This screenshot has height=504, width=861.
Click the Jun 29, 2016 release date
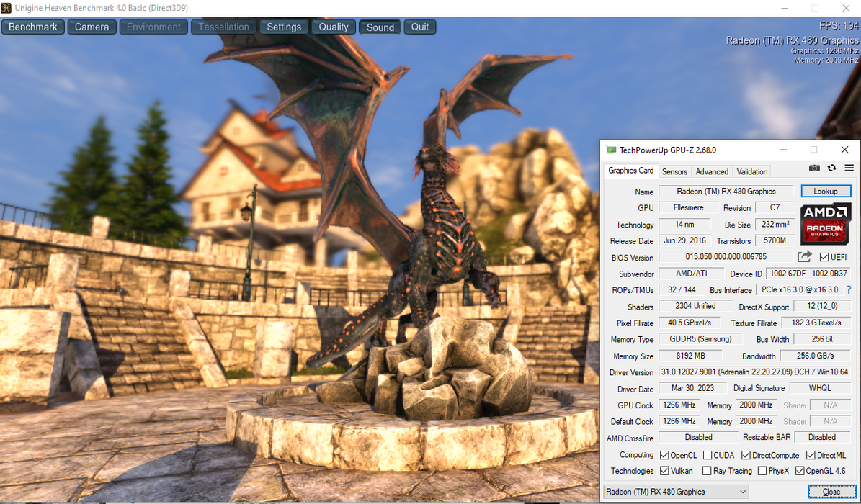click(x=684, y=240)
